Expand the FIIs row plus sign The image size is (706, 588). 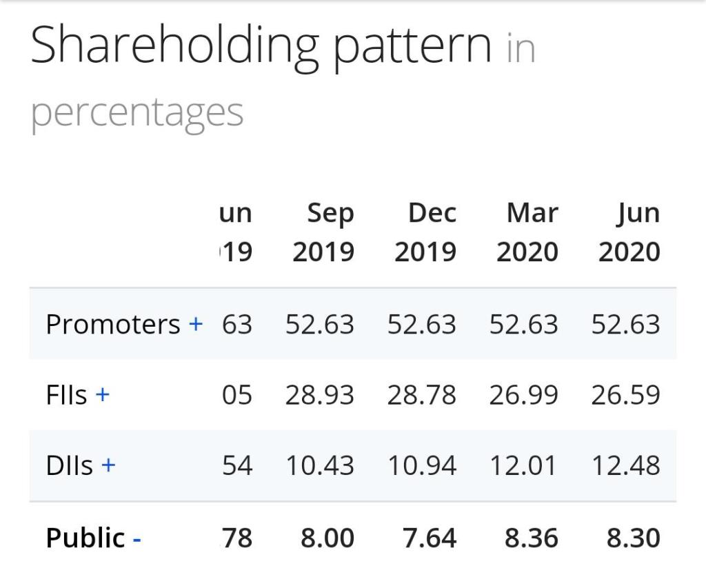[102, 395]
